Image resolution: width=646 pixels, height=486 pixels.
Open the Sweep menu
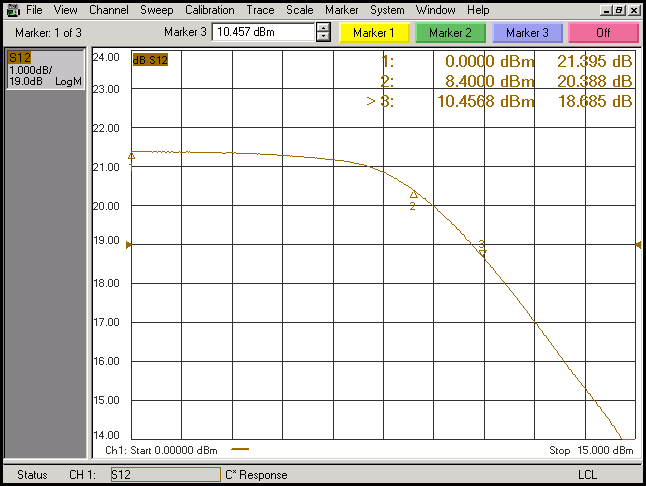pos(157,10)
